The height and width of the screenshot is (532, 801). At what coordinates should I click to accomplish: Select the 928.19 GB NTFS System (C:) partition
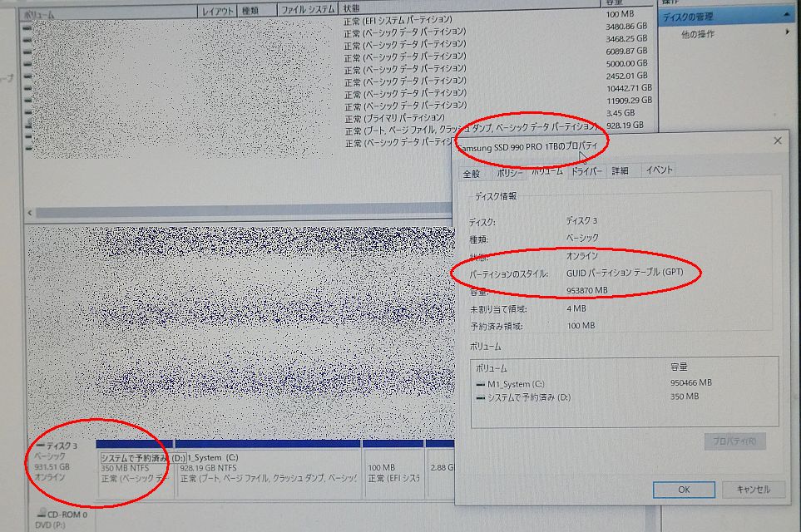(x=268, y=469)
